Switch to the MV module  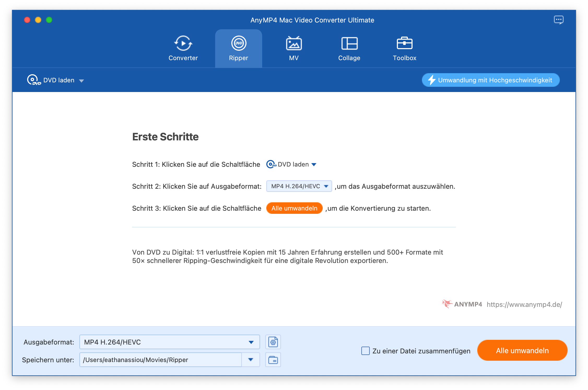point(294,49)
